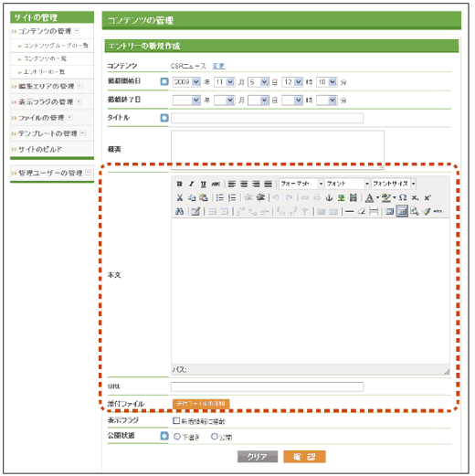
Task: Align text left
Action: [232, 184]
